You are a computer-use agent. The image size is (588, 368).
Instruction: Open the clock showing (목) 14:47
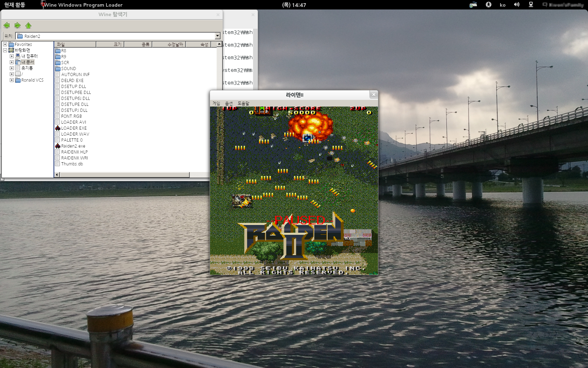[294, 5]
